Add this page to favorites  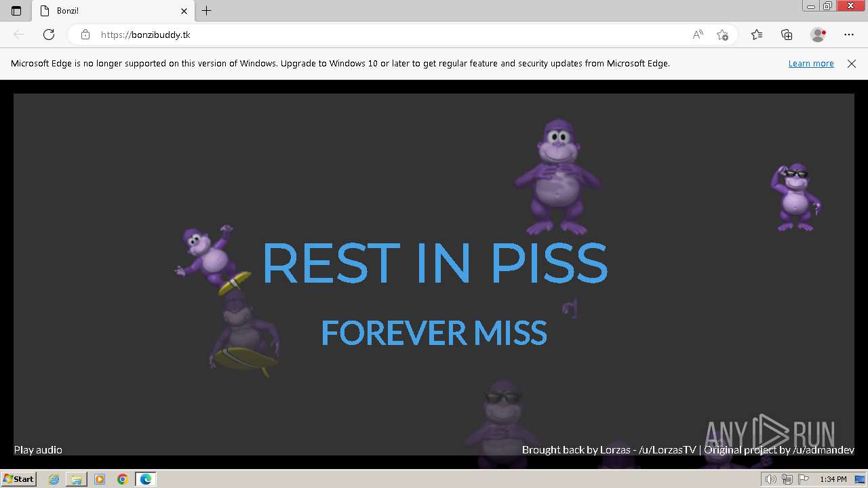coord(722,35)
